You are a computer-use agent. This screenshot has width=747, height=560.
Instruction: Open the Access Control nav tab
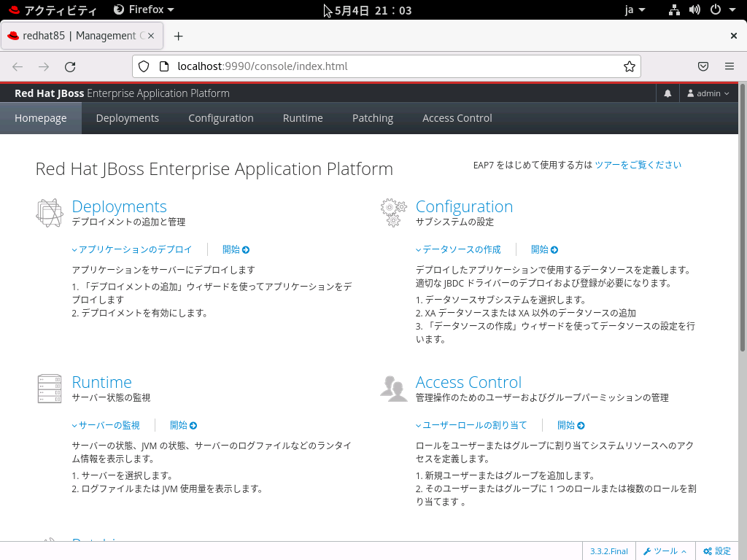pyautogui.click(x=457, y=118)
